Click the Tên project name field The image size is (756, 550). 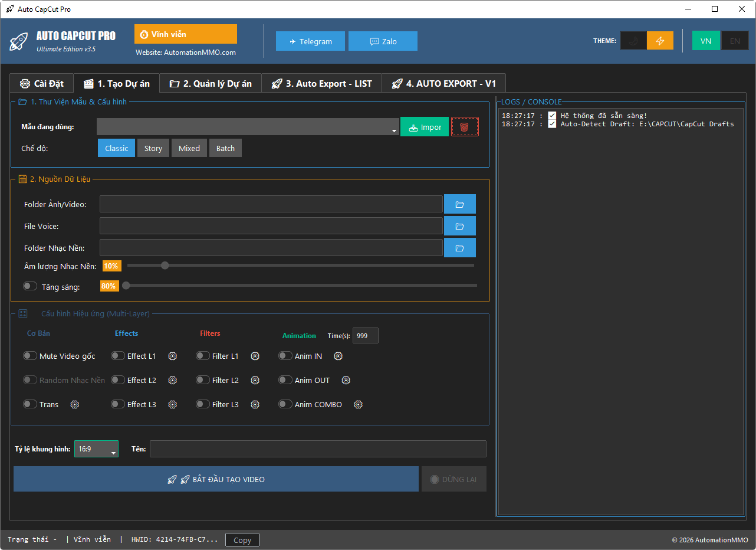[x=318, y=449]
